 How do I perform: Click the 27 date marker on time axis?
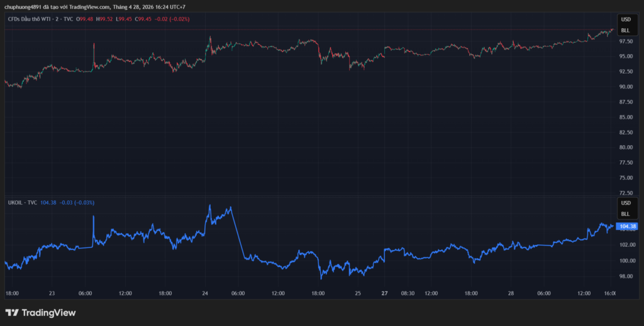click(x=385, y=293)
